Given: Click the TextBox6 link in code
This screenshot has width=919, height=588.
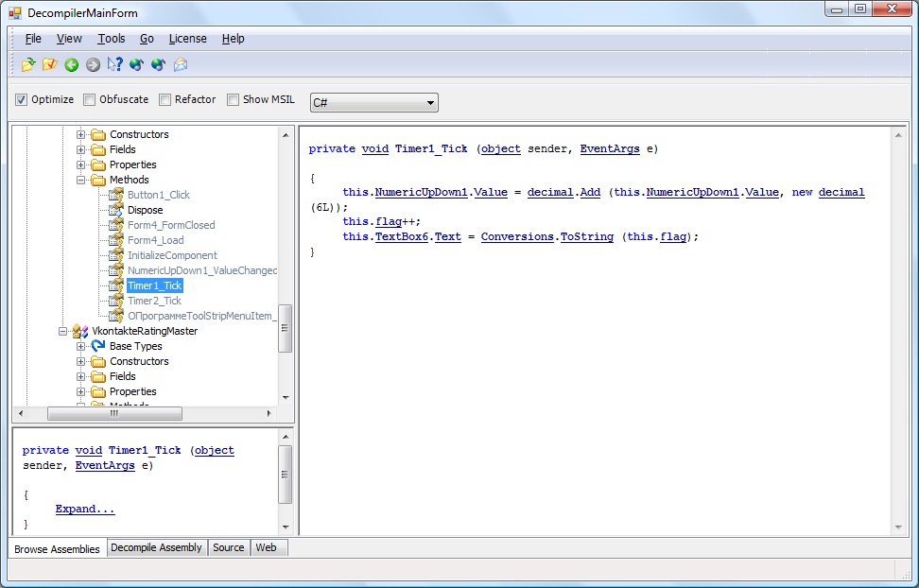Looking at the screenshot, I should click(x=402, y=237).
